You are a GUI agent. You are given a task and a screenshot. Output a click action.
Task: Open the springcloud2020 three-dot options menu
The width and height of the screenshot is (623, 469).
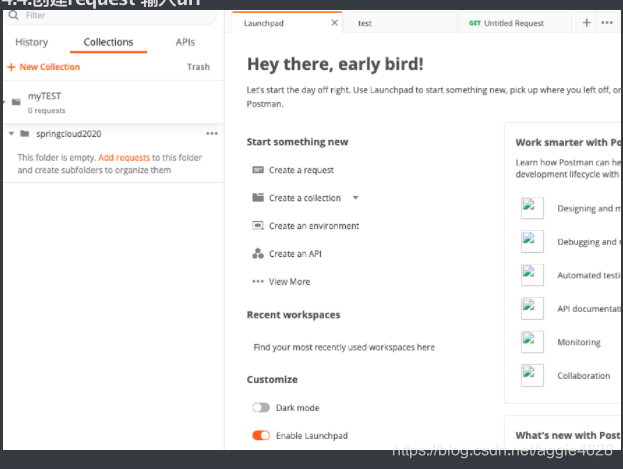tap(212, 134)
